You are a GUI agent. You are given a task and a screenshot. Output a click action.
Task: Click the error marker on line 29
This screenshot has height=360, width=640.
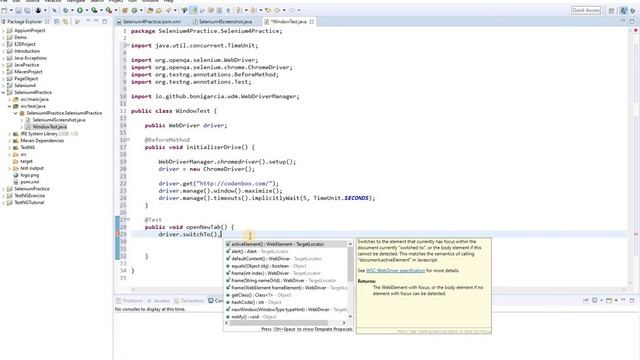click(117, 234)
